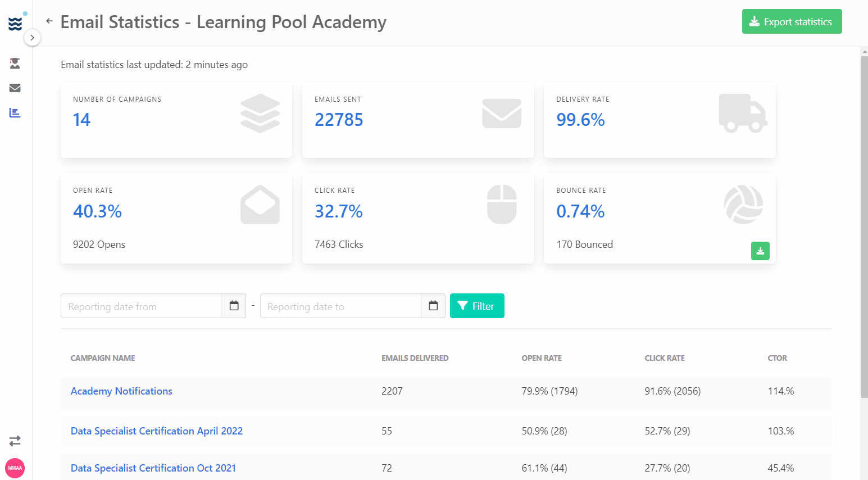Apply the date Filter button
868x480 pixels.
[477, 306]
